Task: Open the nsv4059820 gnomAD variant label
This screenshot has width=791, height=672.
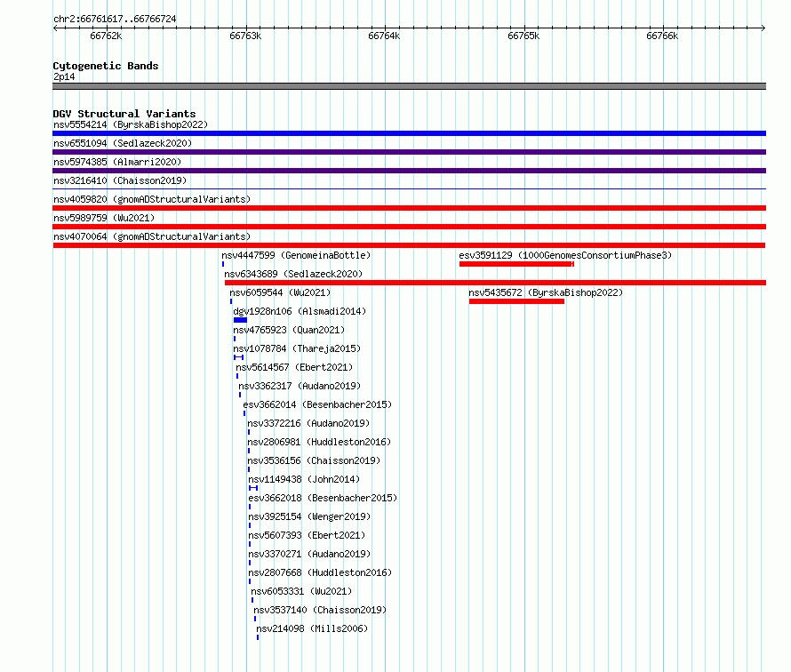Action: [x=152, y=199]
